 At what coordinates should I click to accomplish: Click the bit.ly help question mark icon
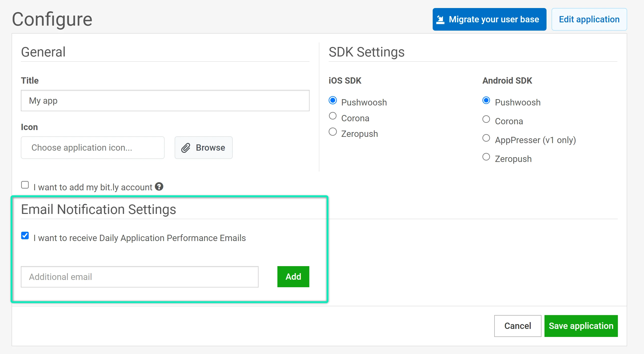tap(159, 187)
